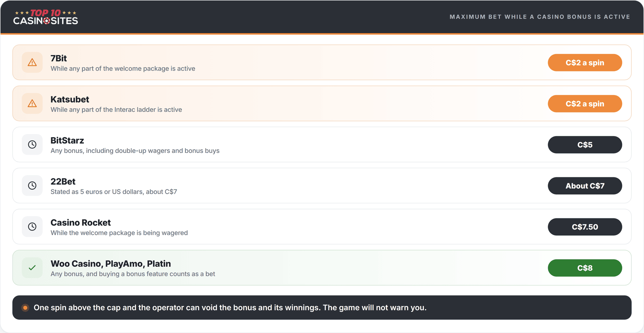Click the warning triangle icon beside 7Bit

click(32, 63)
